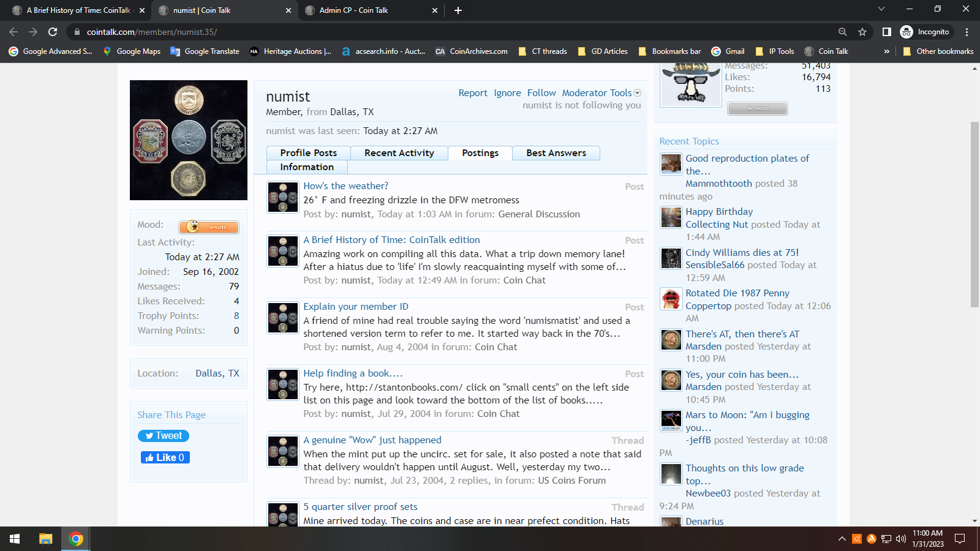Viewport: 980px width, 551px height.
Task: Open the Best Answers tab
Action: click(x=556, y=153)
